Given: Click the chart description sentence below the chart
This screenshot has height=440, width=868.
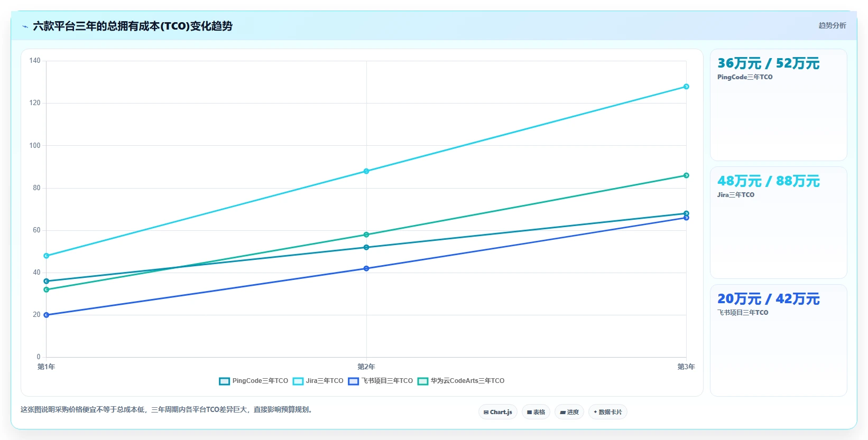Looking at the screenshot, I should tap(167, 409).
